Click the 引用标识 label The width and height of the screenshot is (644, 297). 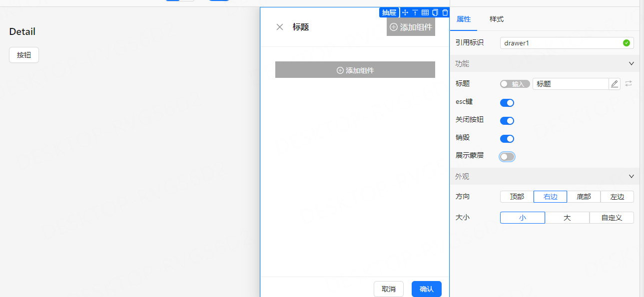(470, 42)
